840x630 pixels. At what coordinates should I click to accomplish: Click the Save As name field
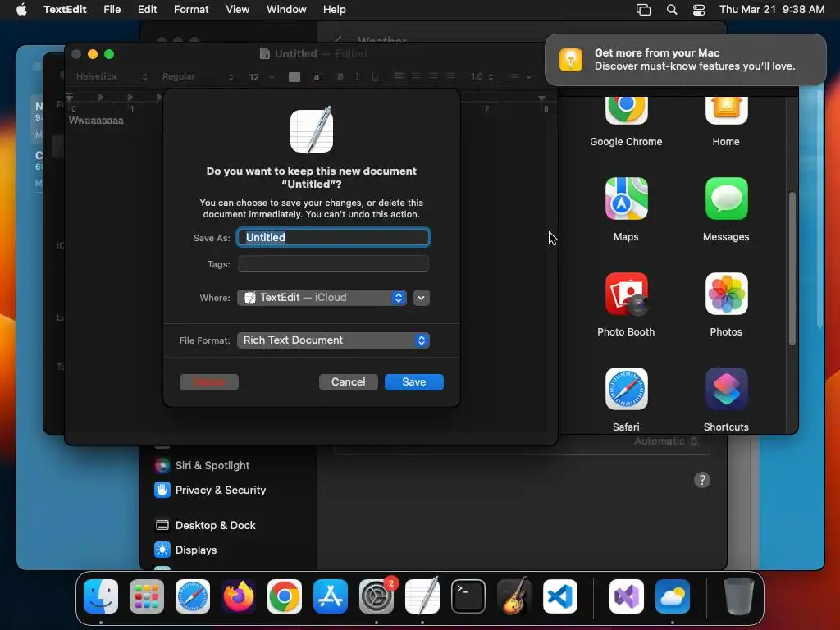(333, 237)
